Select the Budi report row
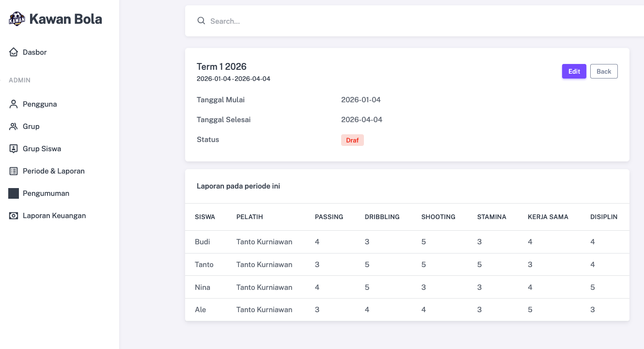Viewport: 644px width, 349px height. (x=203, y=242)
